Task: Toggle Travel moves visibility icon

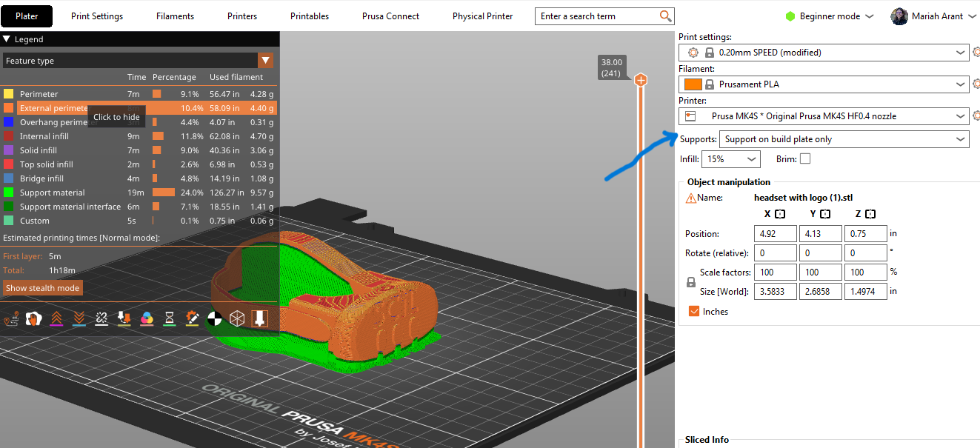Action: [x=11, y=318]
